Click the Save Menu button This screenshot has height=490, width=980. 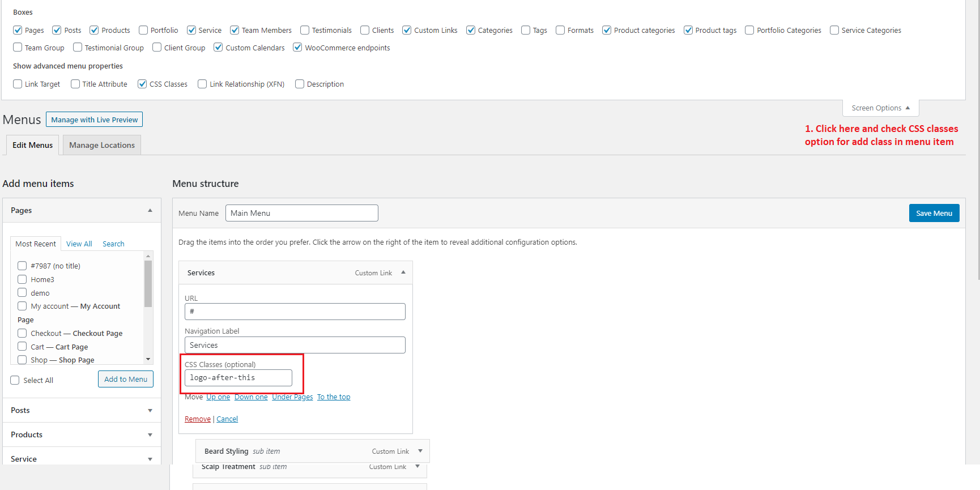(x=934, y=213)
